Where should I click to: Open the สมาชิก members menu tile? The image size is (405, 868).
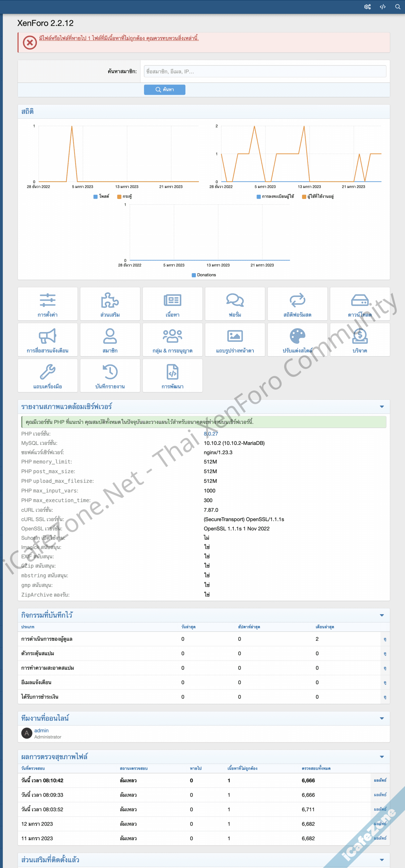[x=110, y=340]
